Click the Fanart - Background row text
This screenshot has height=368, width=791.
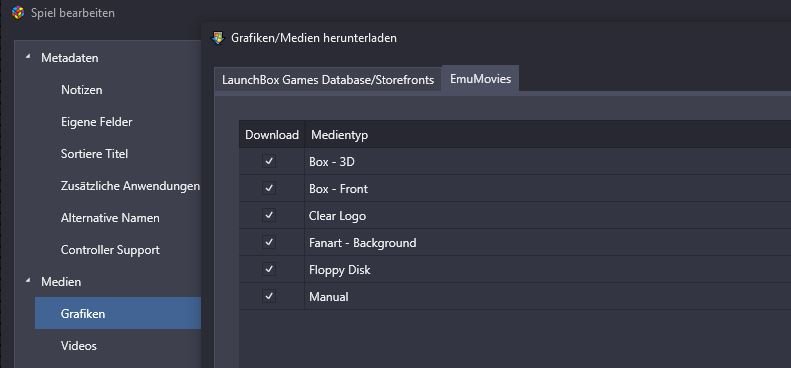click(x=362, y=243)
